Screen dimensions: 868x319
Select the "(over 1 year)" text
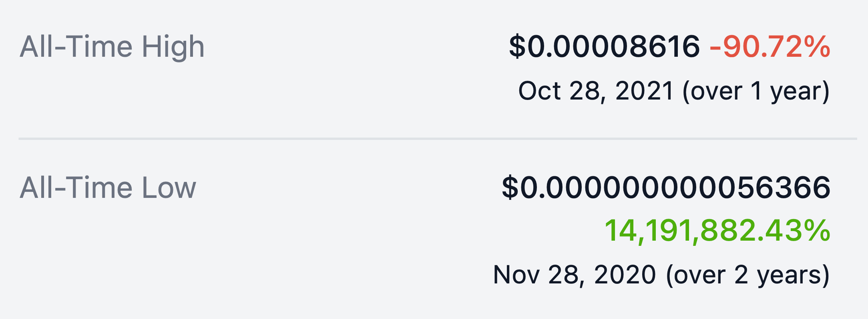coord(756,92)
